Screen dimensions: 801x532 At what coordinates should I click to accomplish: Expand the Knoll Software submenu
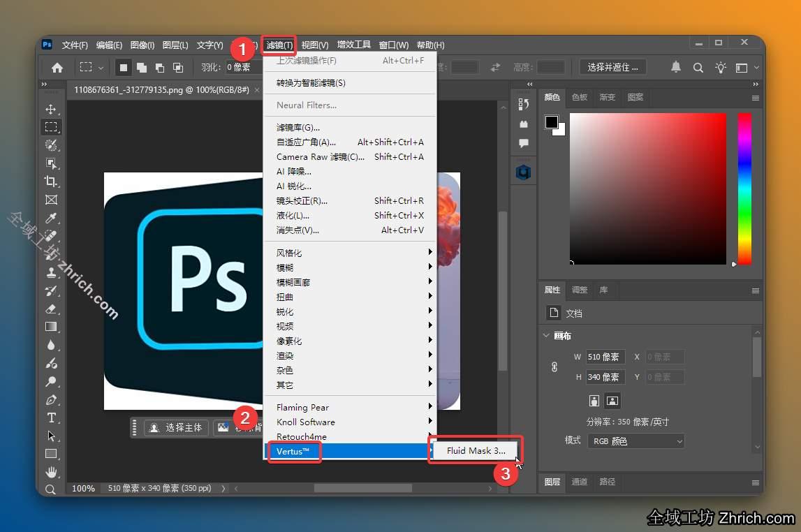[350, 422]
